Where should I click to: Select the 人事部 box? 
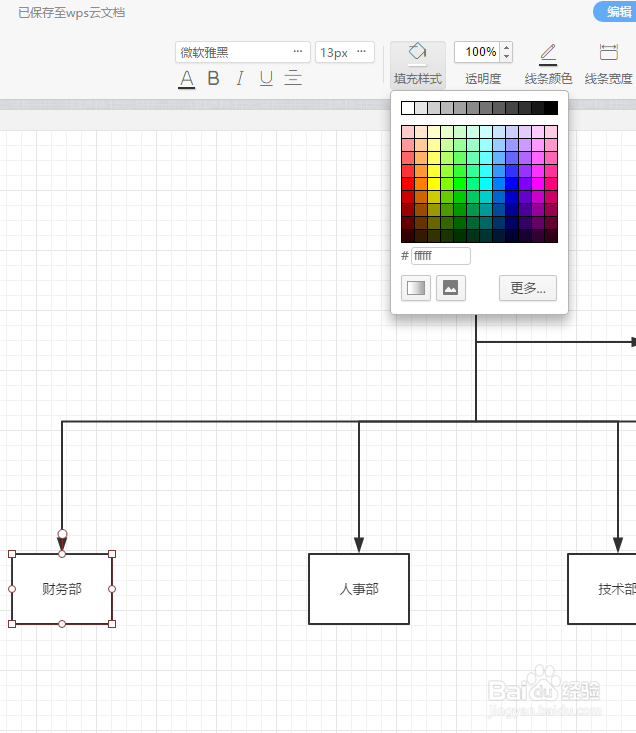[x=359, y=589]
